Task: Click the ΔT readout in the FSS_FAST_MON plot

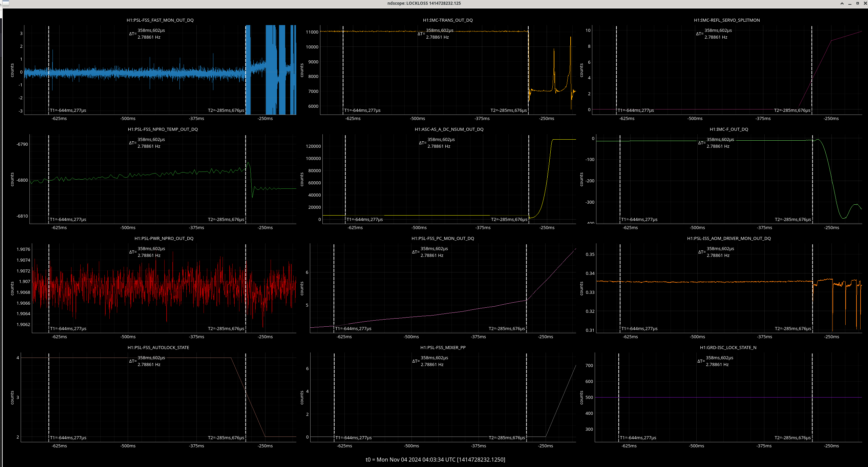Action: tap(147, 34)
